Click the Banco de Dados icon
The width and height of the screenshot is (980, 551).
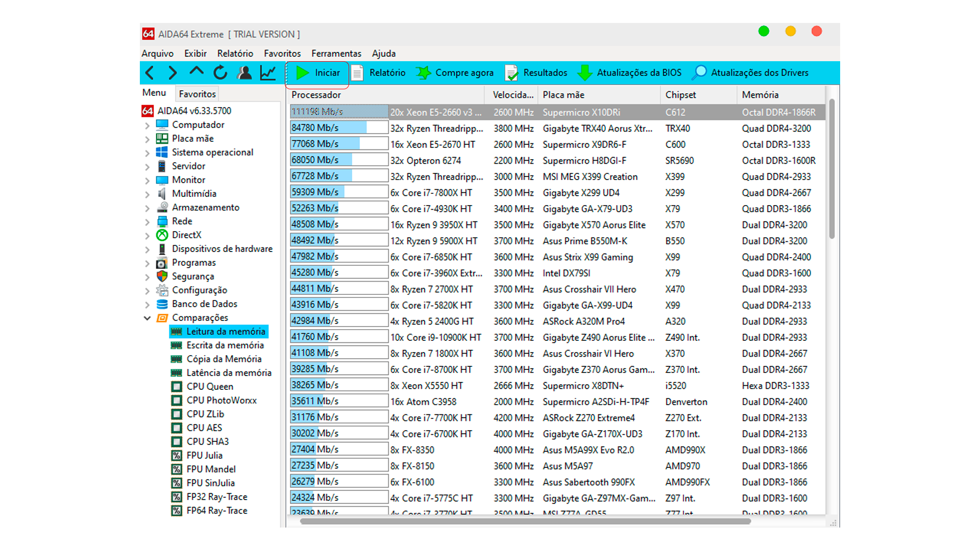[162, 304]
